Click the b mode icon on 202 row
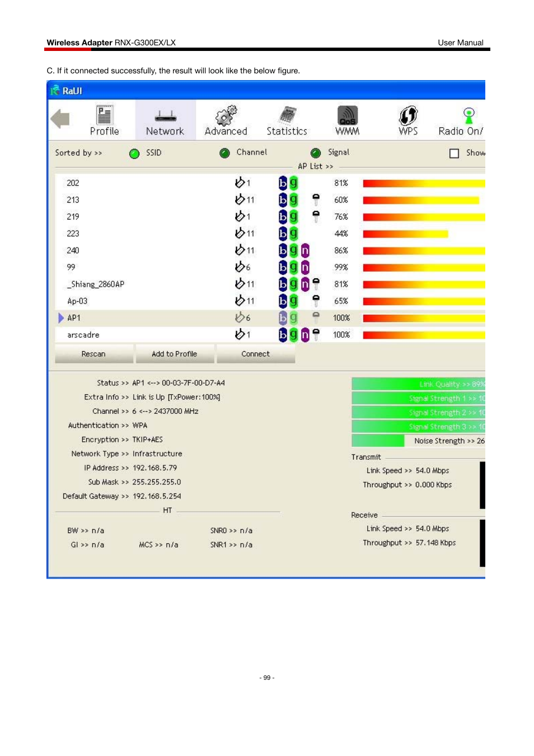Screen dimensions: 534x756 (283, 183)
